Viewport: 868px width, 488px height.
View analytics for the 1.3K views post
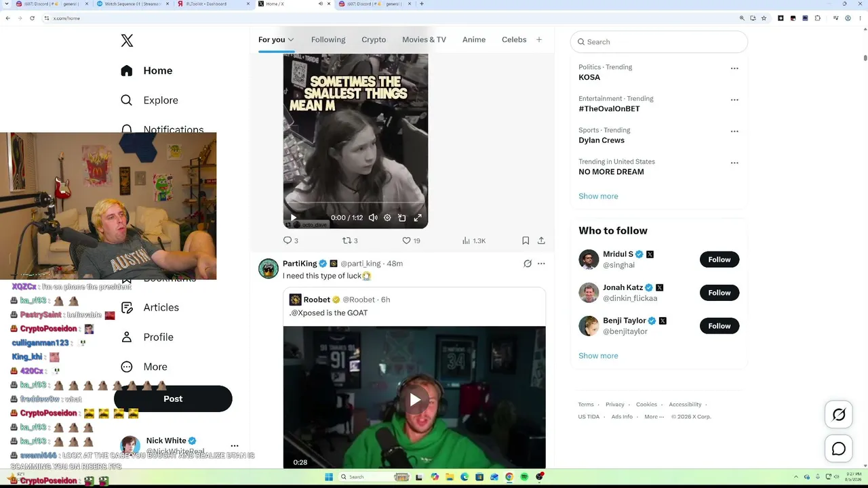[473, 241]
